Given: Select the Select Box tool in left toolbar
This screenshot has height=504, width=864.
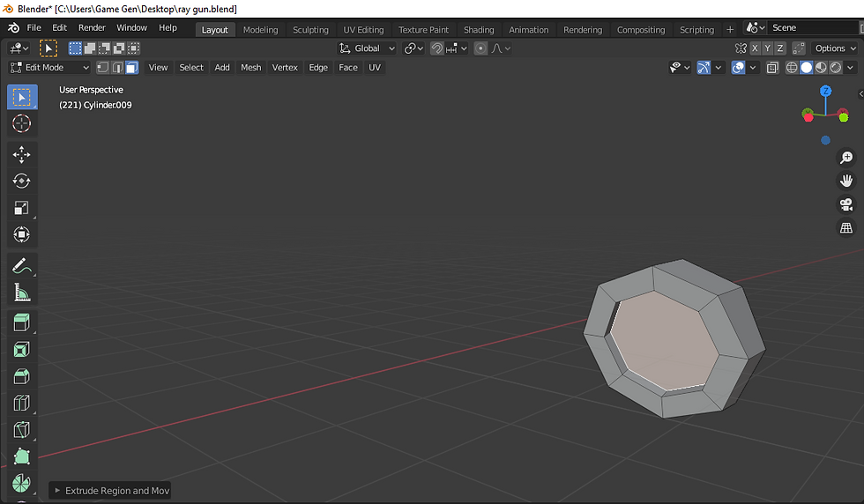Looking at the screenshot, I should point(22,97).
